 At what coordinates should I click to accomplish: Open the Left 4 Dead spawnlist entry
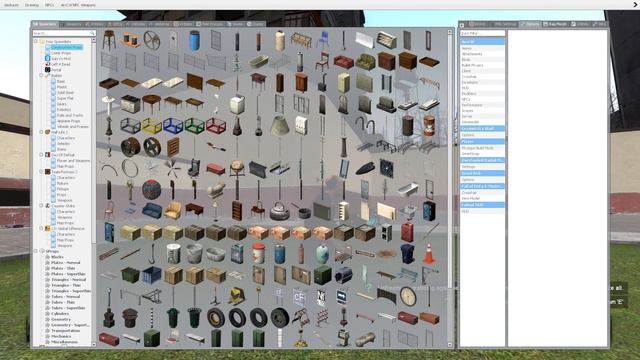60,64
